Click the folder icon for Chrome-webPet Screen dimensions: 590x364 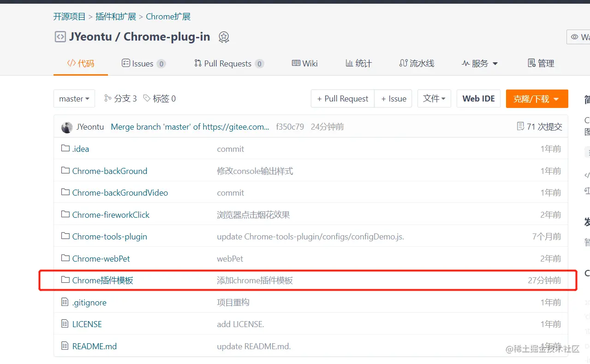click(66, 258)
